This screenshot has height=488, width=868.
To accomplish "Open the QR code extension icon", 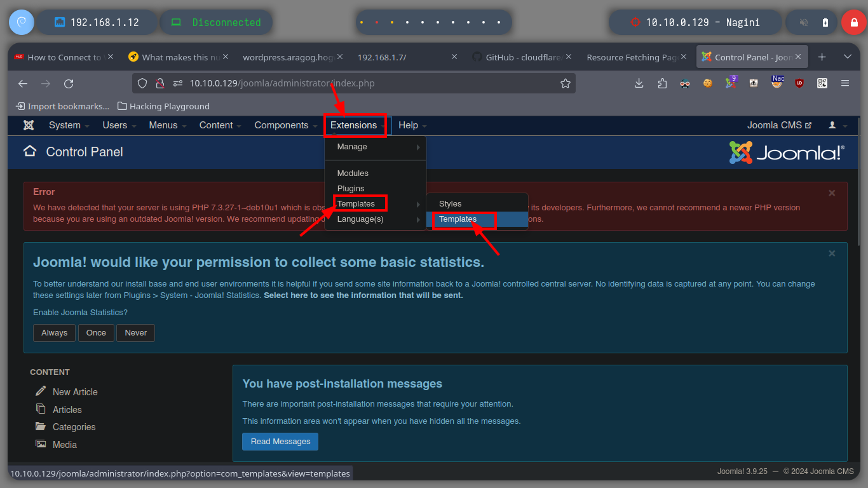I will click(822, 83).
